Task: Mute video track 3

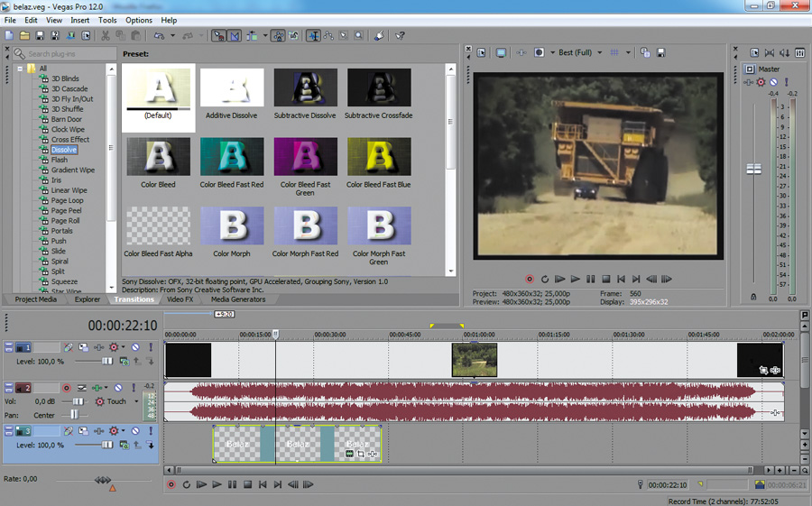Action: 135,430
